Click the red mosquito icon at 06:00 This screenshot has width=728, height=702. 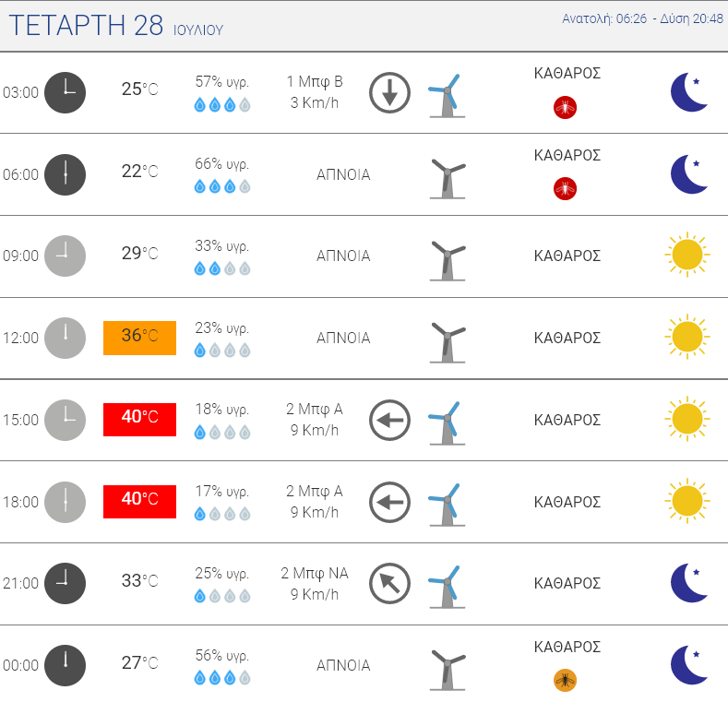tap(565, 189)
